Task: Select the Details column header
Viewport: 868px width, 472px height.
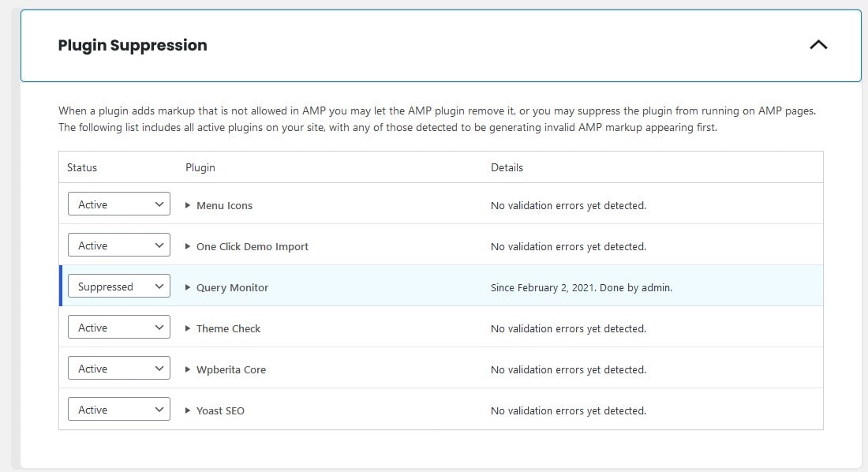Action: tap(507, 167)
